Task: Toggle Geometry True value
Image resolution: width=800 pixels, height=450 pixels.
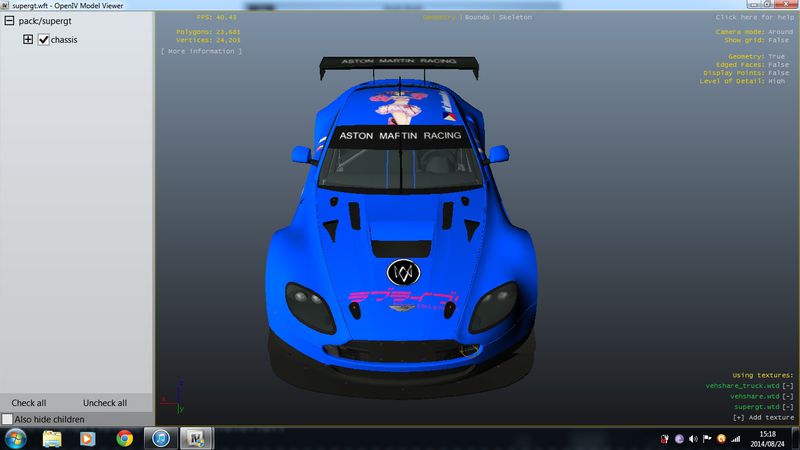Action: point(777,57)
